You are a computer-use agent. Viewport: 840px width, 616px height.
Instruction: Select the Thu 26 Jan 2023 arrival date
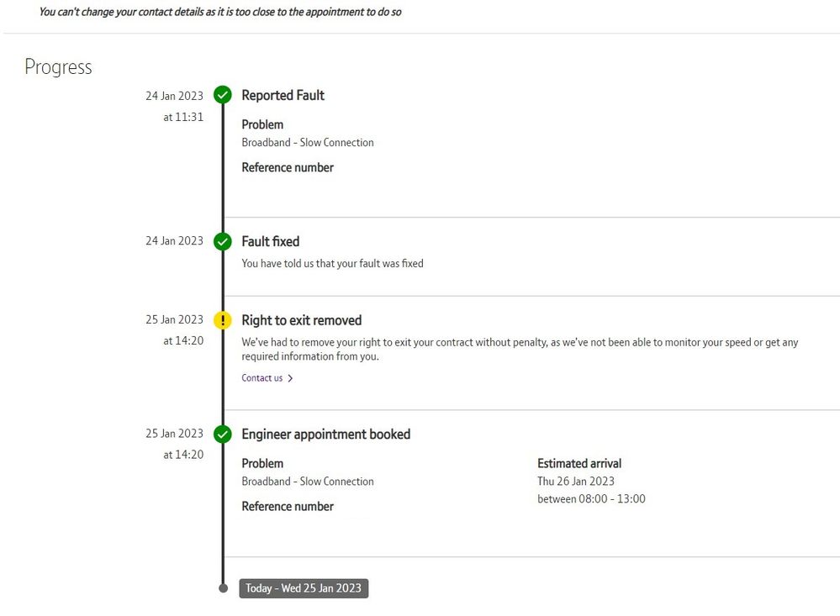576,482
